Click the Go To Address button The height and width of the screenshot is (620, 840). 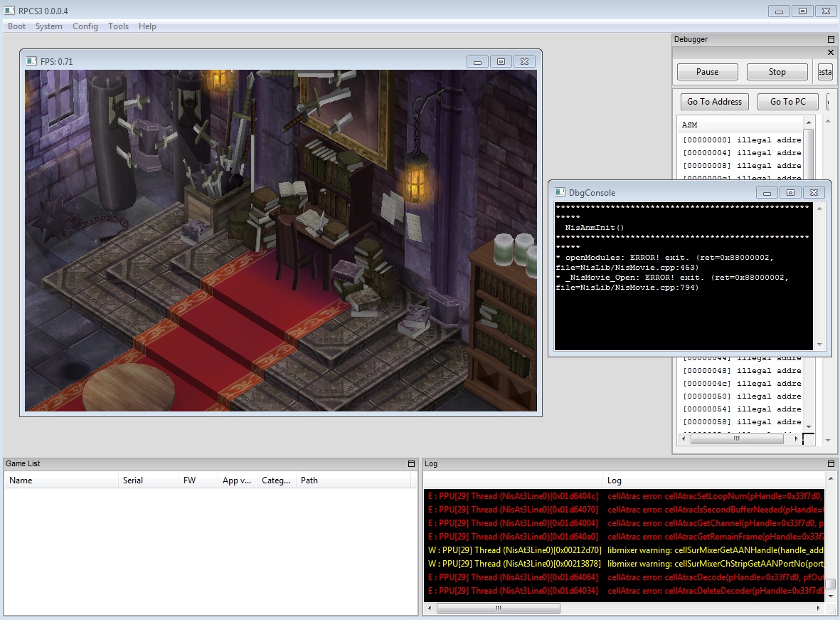[x=714, y=102]
